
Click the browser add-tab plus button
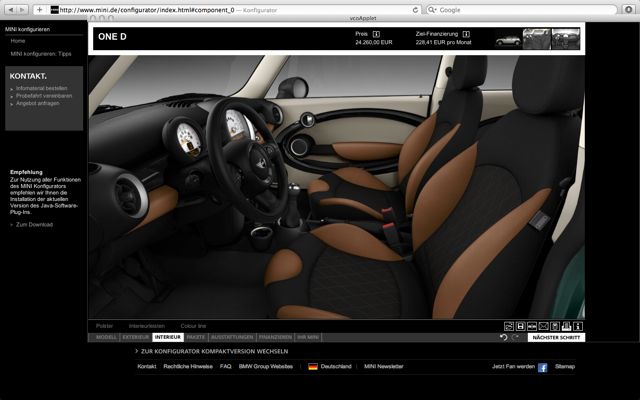39,9
